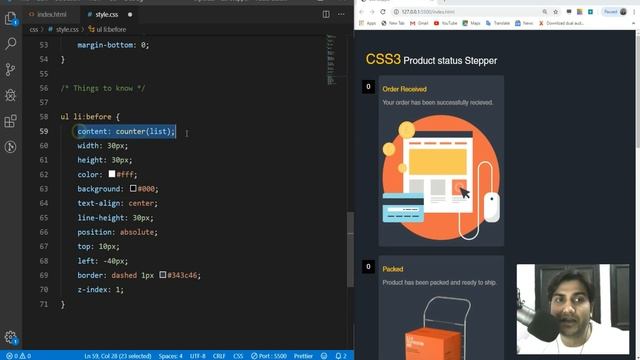The width and height of the screenshot is (640, 360).
Task: Open the Apps bookmarks shortcut
Action: tap(368, 23)
